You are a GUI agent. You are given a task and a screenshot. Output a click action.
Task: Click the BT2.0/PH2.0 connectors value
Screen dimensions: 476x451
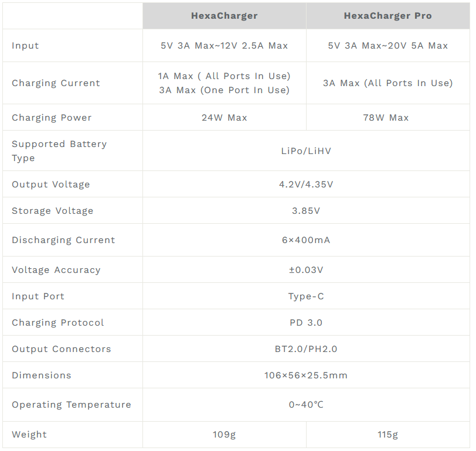306,349
